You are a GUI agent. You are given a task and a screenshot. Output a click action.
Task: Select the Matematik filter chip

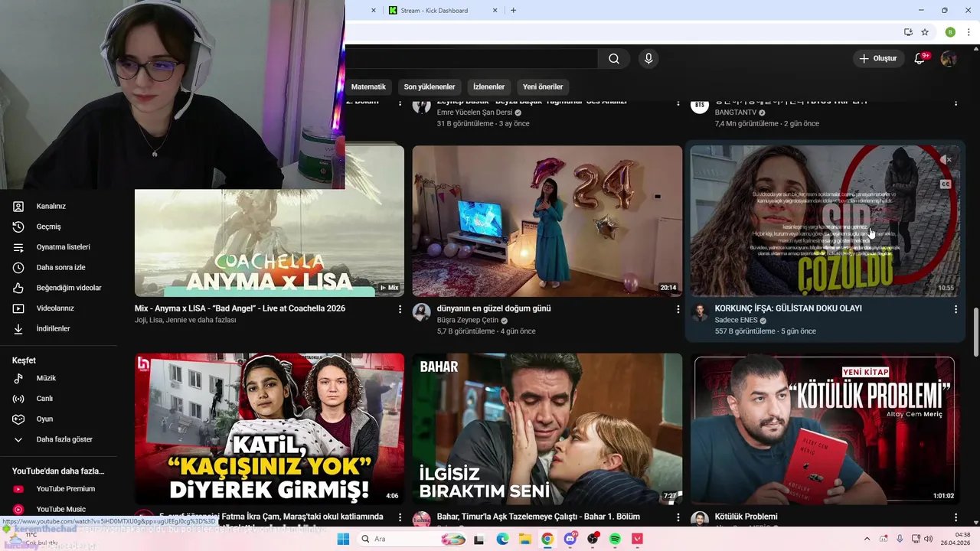[x=368, y=86]
